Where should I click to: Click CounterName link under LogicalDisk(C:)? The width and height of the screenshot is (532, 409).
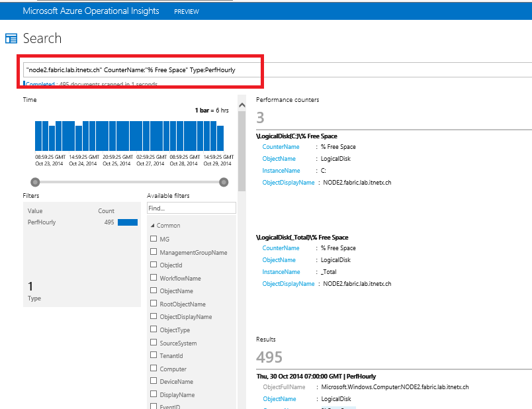point(281,147)
